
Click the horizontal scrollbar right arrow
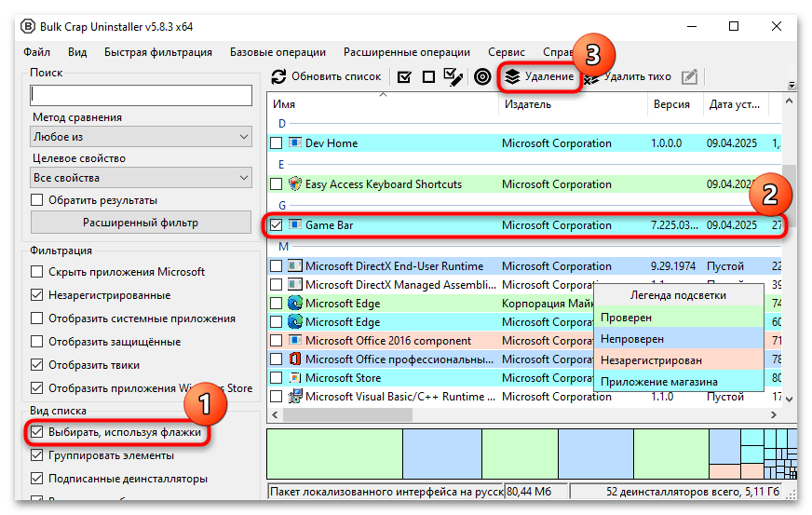[774, 414]
